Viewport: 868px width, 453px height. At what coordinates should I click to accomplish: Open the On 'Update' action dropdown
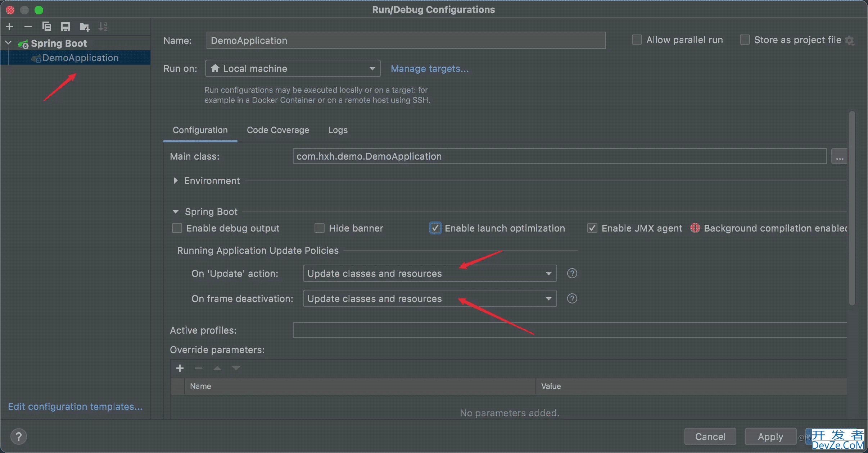point(430,273)
